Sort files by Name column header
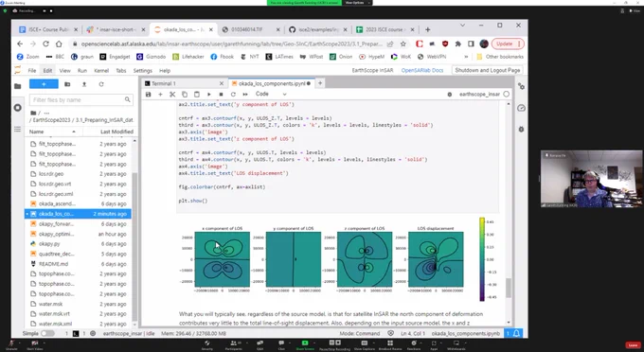644x352 pixels. (53, 132)
